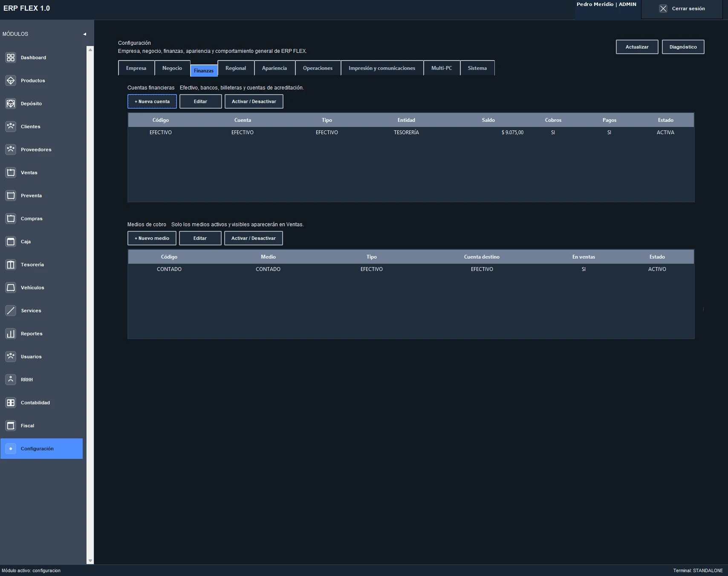Open the Usuarios module icon
Screen dimensions: 728x576
pyautogui.click(x=11, y=357)
